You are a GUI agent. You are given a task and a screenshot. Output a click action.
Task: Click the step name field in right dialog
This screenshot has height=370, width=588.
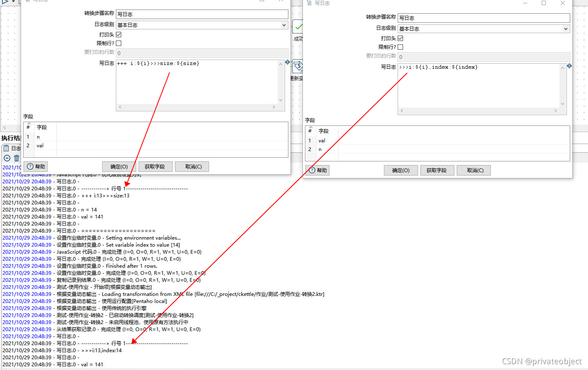[x=484, y=18]
